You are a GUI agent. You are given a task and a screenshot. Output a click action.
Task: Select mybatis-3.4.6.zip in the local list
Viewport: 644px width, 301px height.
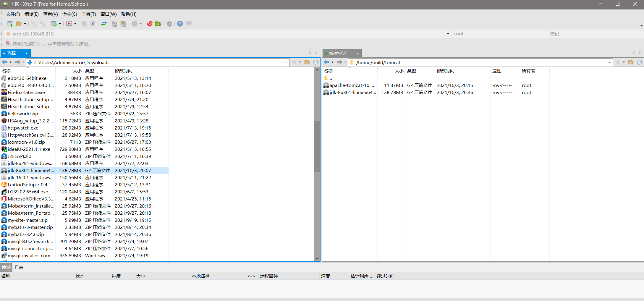tap(85, 234)
